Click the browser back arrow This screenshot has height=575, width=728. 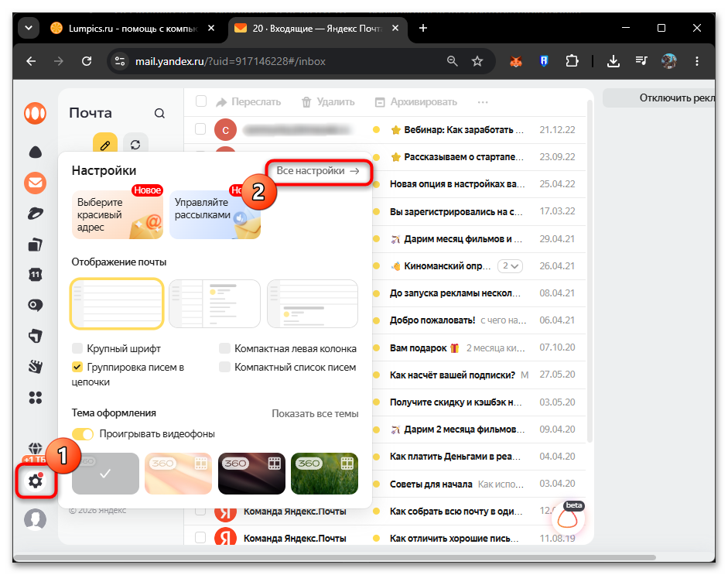(31, 61)
